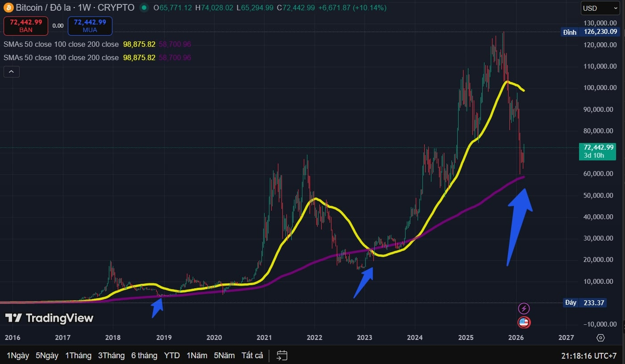This screenshot has height=364, width=625.
Task: Click the Đáy 233.37 low price label
Action: pos(584,303)
